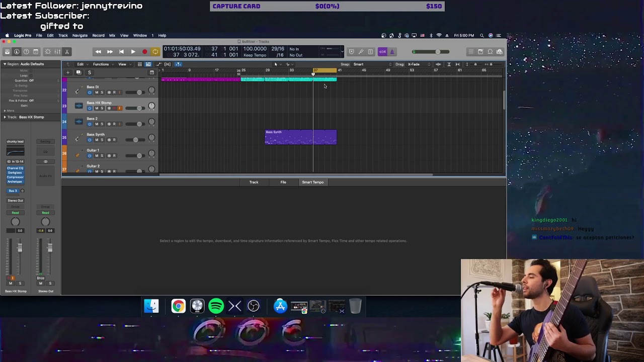The width and height of the screenshot is (644, 362).
Task: Toggle the yellow Cycle mode button
Action: (155, 52)
